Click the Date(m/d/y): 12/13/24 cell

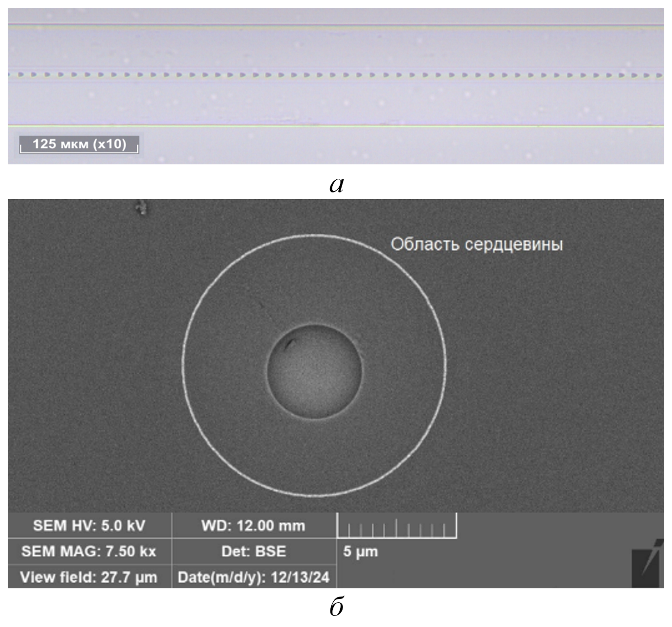click(253, 577)
